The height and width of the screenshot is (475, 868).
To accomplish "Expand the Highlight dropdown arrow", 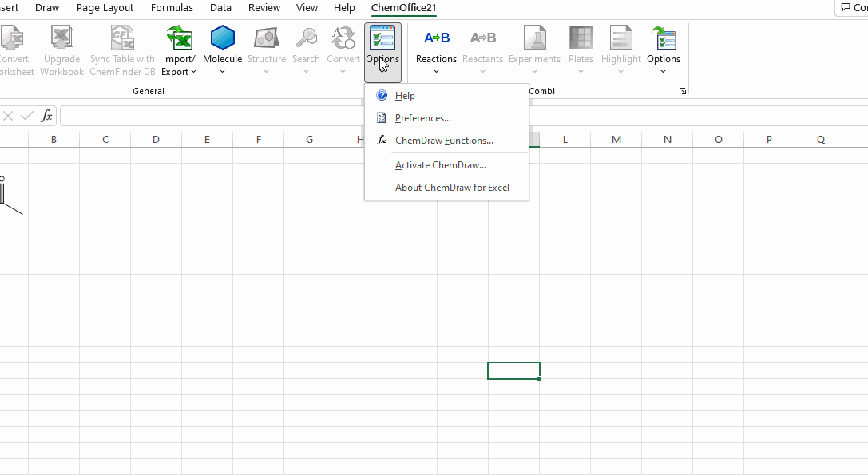I will (x=620, y=72).
